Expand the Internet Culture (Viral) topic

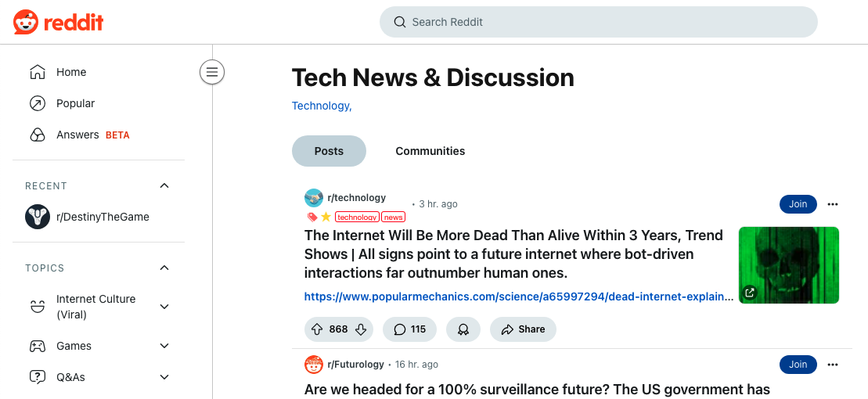[x=164, y=307]
